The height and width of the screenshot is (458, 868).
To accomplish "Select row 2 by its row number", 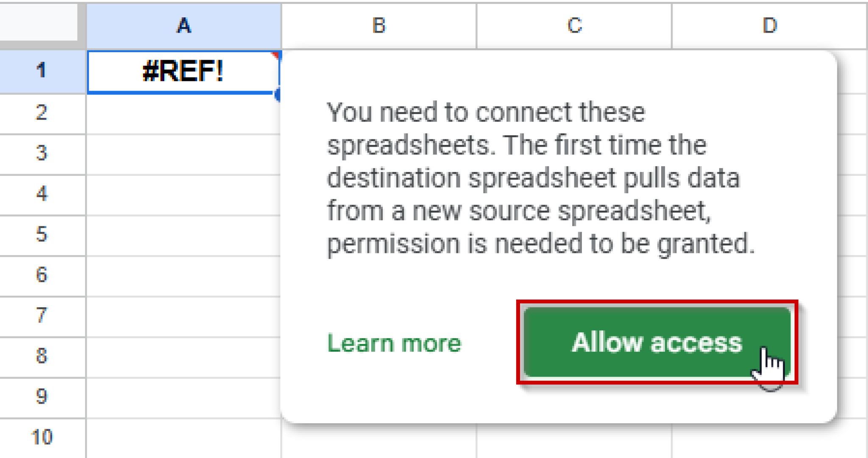I will point(41,112).
